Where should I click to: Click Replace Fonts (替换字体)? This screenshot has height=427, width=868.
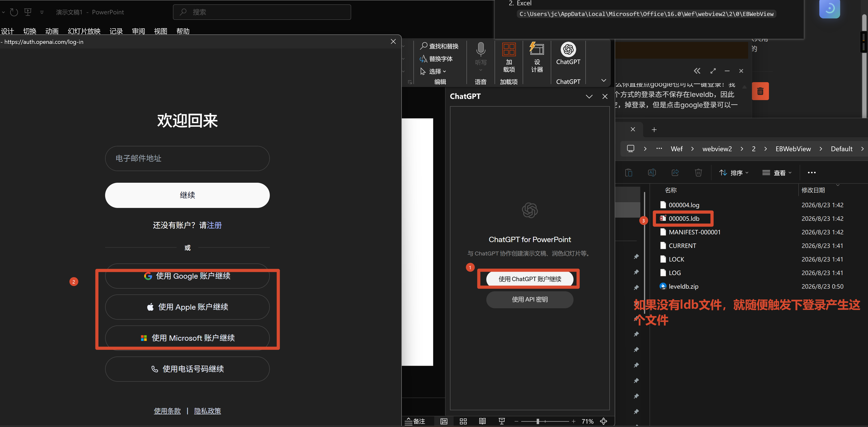[x=436, y=59]
